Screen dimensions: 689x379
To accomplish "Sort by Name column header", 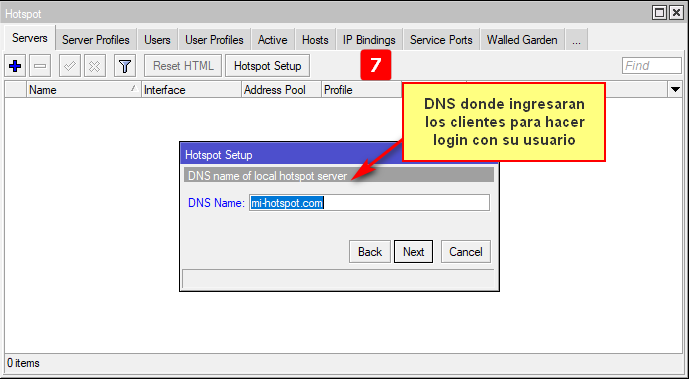I will pyautogui.click(x=83, y=90).
